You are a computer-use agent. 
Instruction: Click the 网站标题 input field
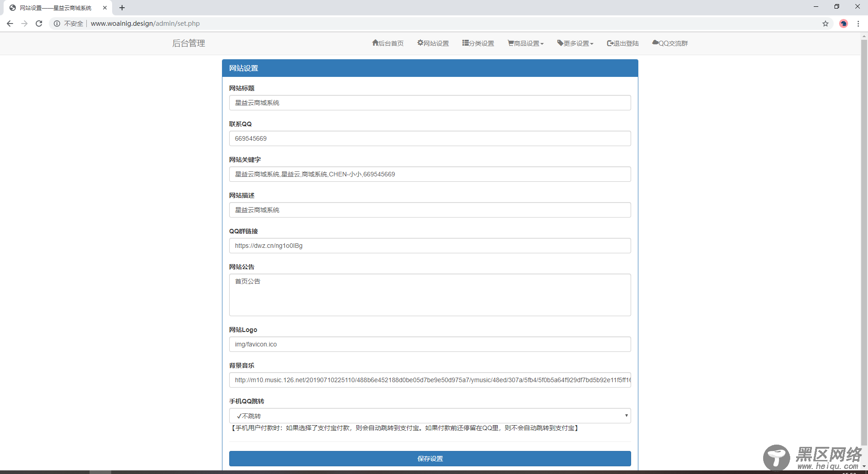(430, 103)
